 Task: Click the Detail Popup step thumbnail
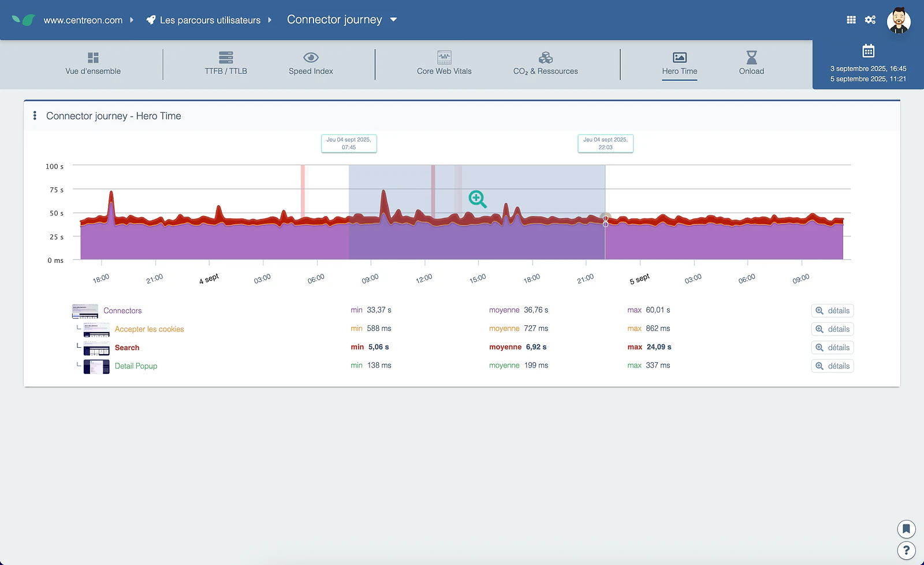coord(96,366)
